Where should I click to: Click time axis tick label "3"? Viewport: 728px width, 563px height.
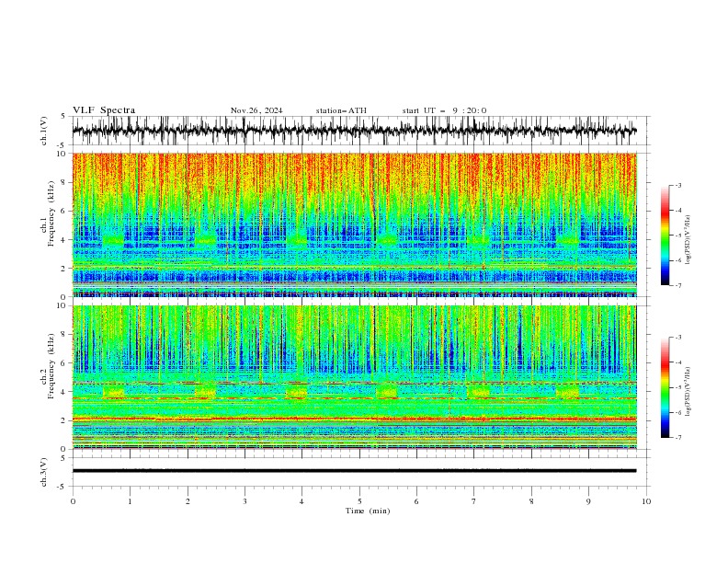pos(245,501)
